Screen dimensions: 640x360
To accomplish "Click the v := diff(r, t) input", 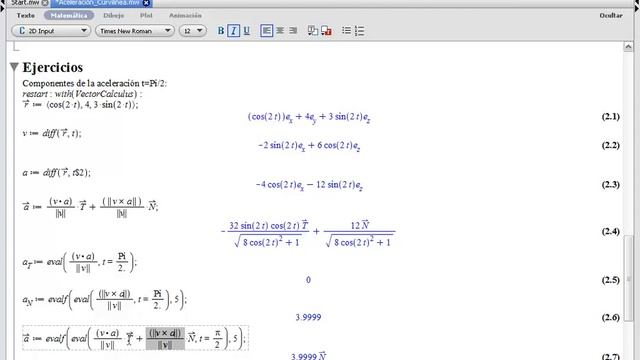I will click(x=52, y=133).
